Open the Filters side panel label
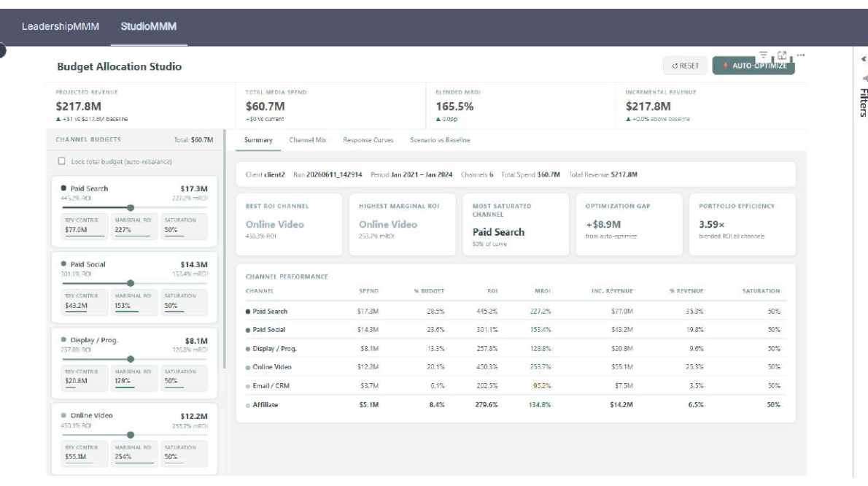This screenshot has height=486, width=868. click(863, 102)
